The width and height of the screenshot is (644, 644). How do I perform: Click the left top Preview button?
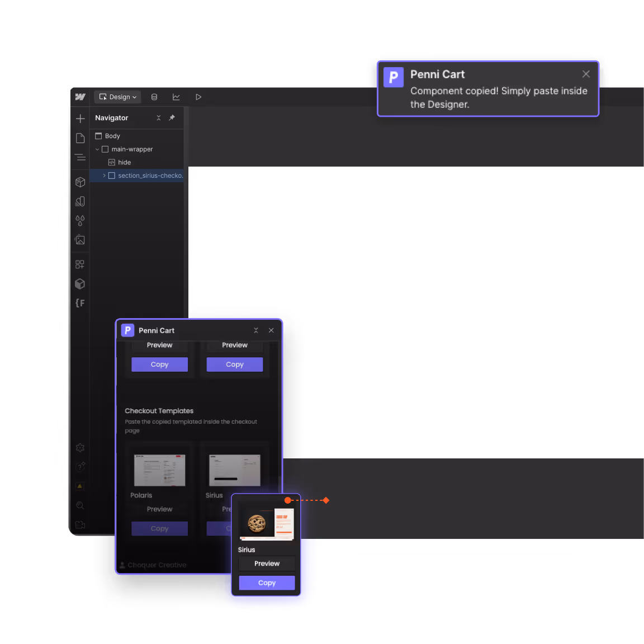click(x=160, y=345)
